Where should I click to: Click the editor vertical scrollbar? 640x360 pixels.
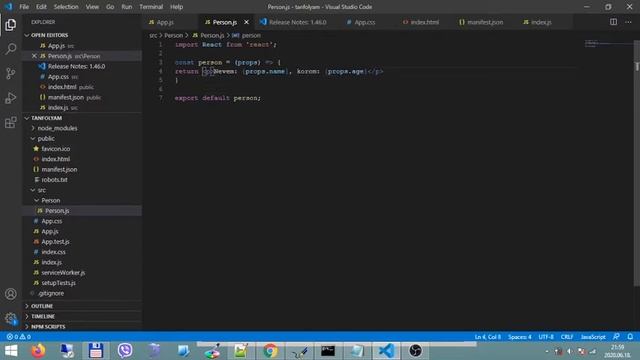click(637, 163)
